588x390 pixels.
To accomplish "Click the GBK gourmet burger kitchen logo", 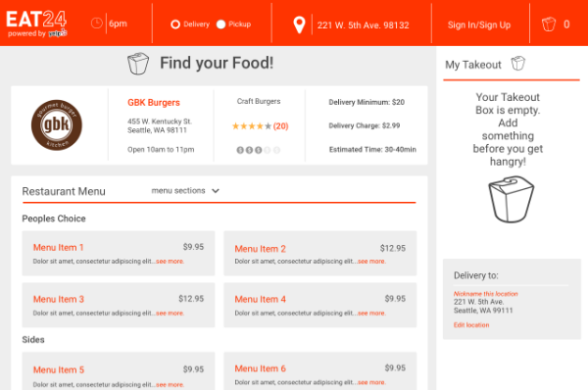I will tap(57, 125).
